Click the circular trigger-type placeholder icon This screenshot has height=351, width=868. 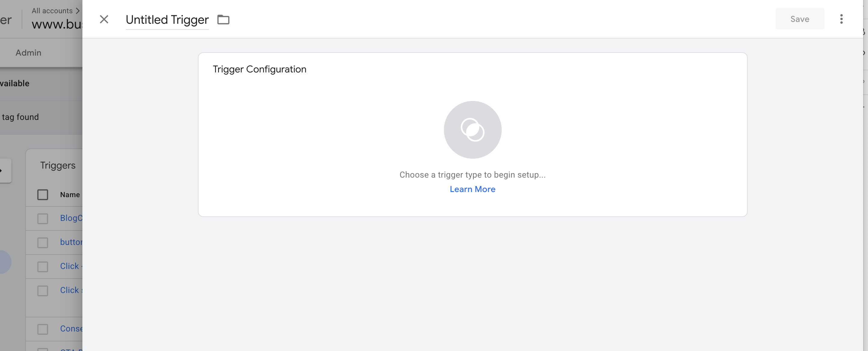click(472, 130)
